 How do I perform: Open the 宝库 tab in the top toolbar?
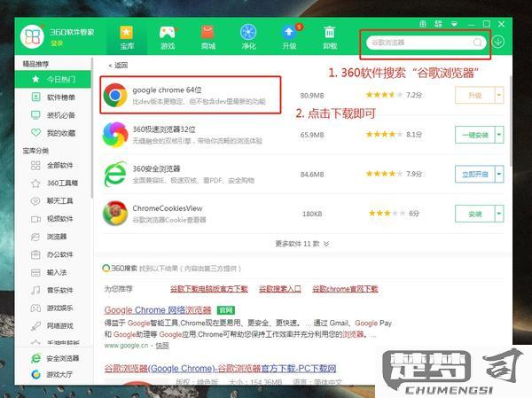coord(127,37)
